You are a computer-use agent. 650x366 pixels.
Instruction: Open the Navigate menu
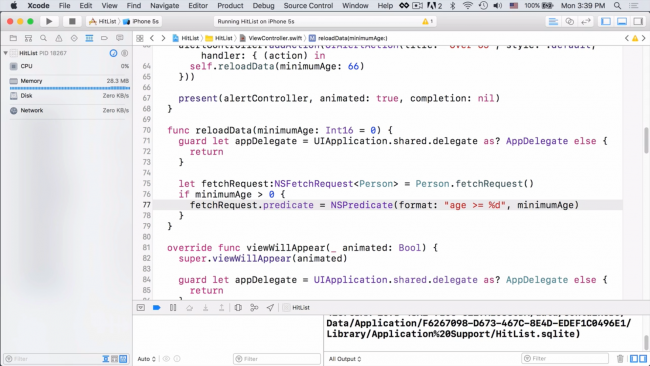[165, 5]
